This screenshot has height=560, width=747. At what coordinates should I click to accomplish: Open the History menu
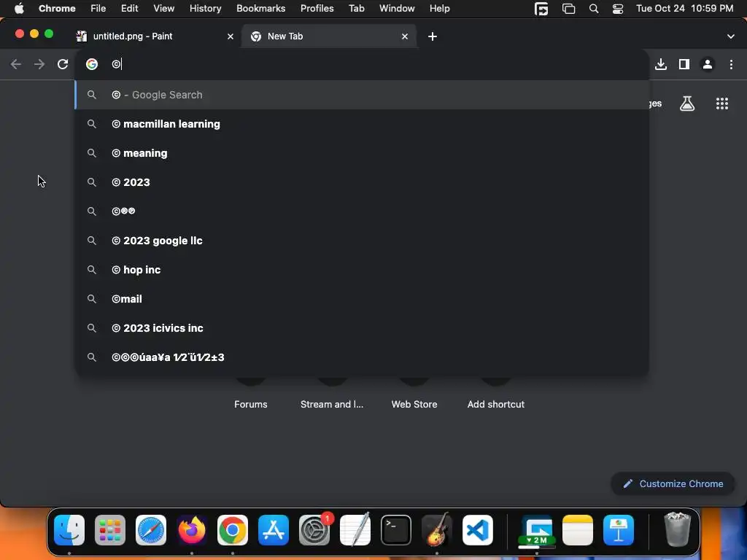205,9
